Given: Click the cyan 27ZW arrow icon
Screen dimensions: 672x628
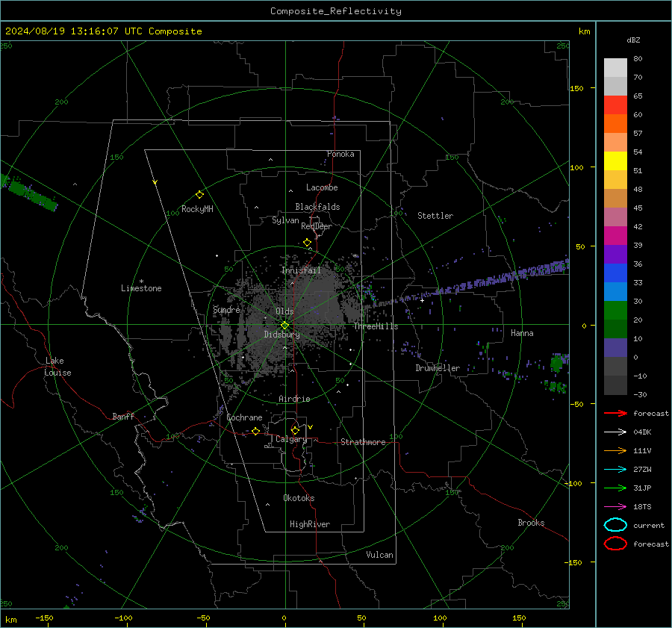Looking at the screenshot, I should coord(615,470).
